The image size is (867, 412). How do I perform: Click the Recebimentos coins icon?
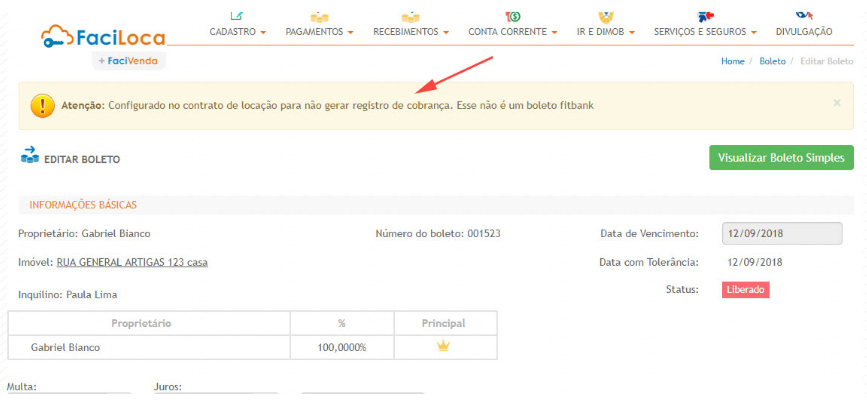[x=410, y=16]
